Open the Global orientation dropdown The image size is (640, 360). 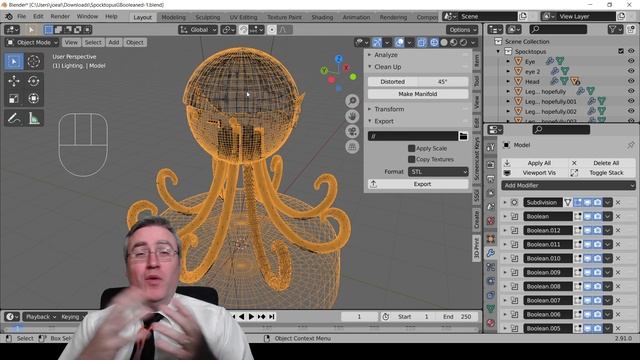coord(198,30)
